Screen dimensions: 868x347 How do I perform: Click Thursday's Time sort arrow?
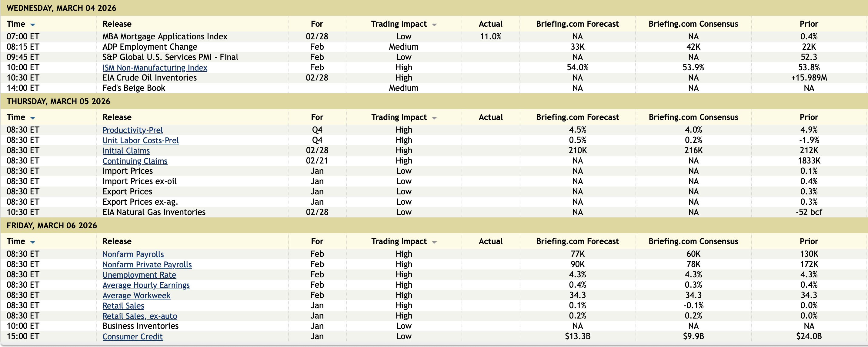33,118
